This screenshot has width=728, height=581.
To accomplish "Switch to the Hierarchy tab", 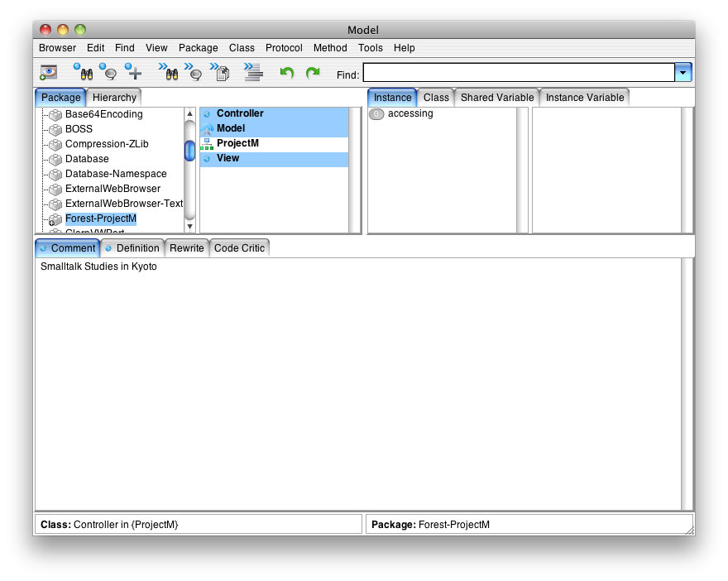I will click(x=114, y=98).
